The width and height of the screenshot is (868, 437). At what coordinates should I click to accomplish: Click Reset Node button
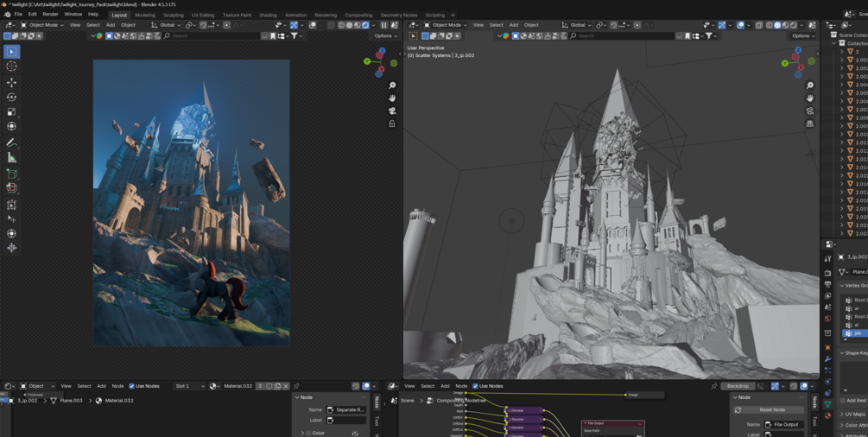click(768, 410)
